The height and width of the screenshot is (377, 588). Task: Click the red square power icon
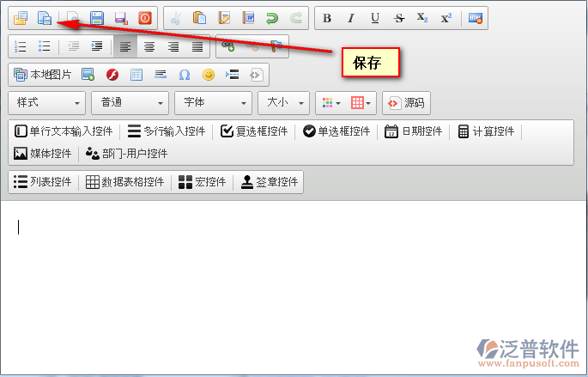(145, 18)
